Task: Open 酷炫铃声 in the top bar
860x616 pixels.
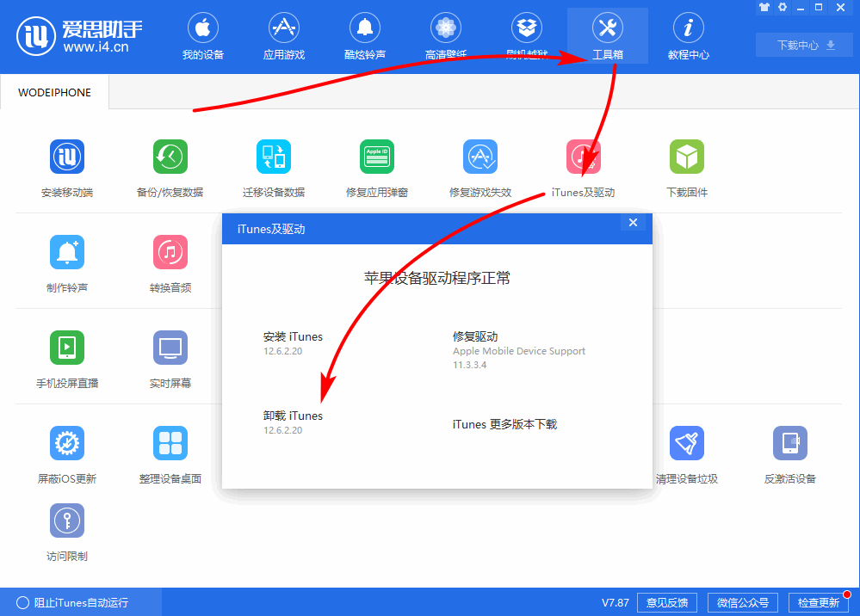Action: [x=364, y=36]
